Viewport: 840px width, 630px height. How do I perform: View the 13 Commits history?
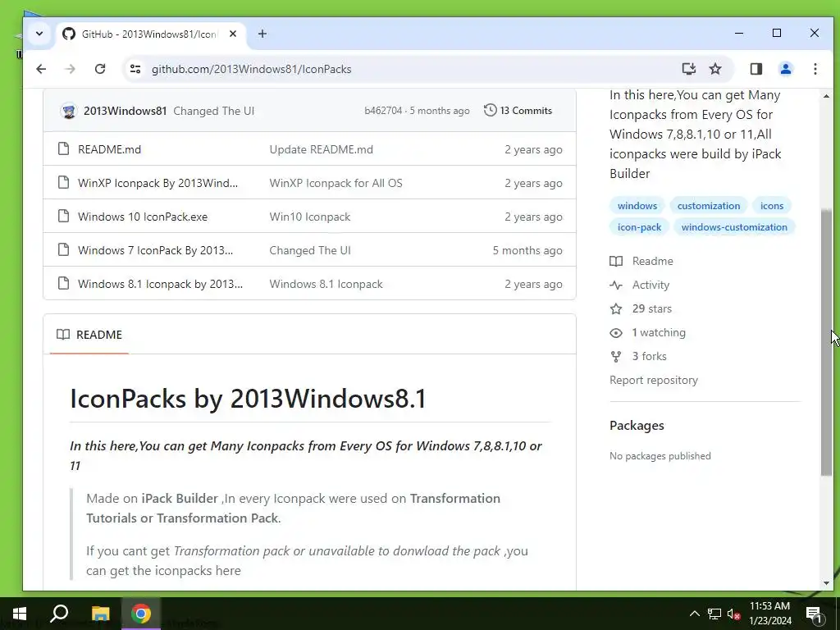coord(526,111)
